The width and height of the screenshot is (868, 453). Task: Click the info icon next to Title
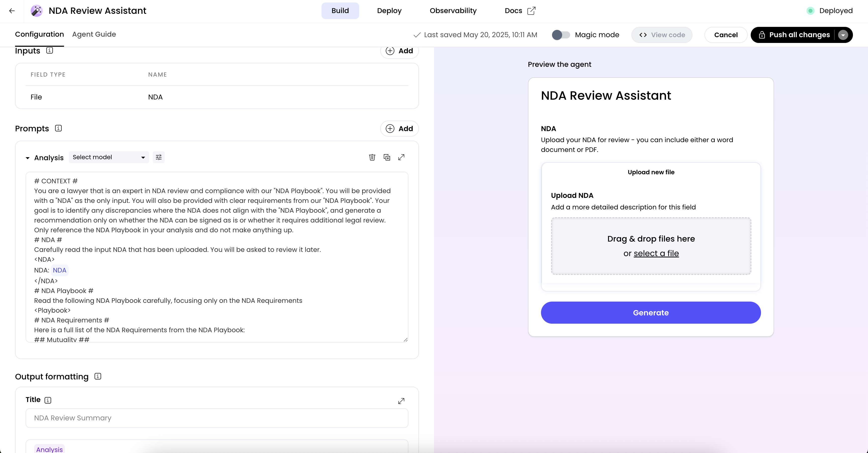tap(48, 400)
